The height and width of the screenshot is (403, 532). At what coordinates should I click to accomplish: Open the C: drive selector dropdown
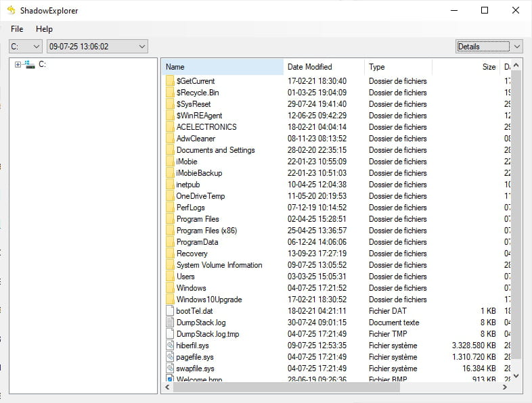click(26, 47)
